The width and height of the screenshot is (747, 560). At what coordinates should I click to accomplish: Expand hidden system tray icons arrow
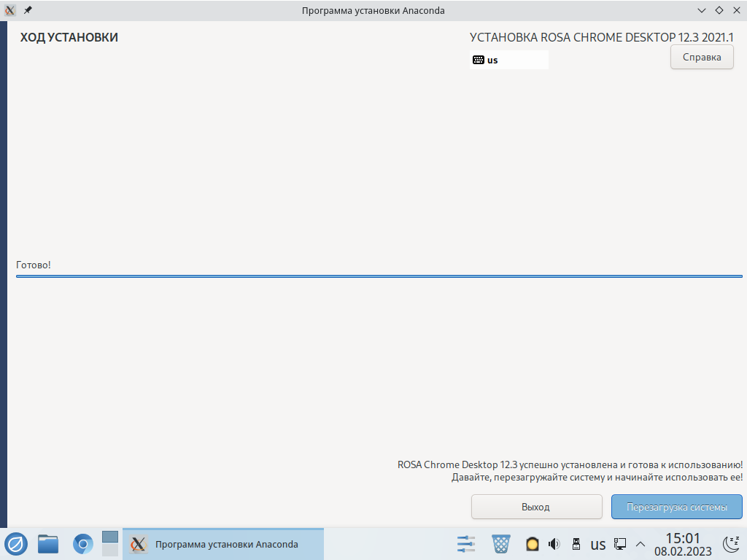click(x=640, y=544)
